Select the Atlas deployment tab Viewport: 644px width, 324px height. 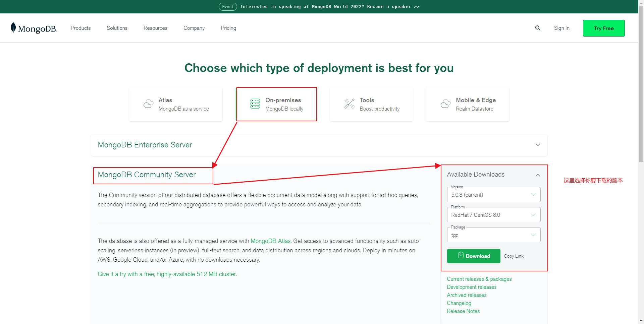(176, 104)
